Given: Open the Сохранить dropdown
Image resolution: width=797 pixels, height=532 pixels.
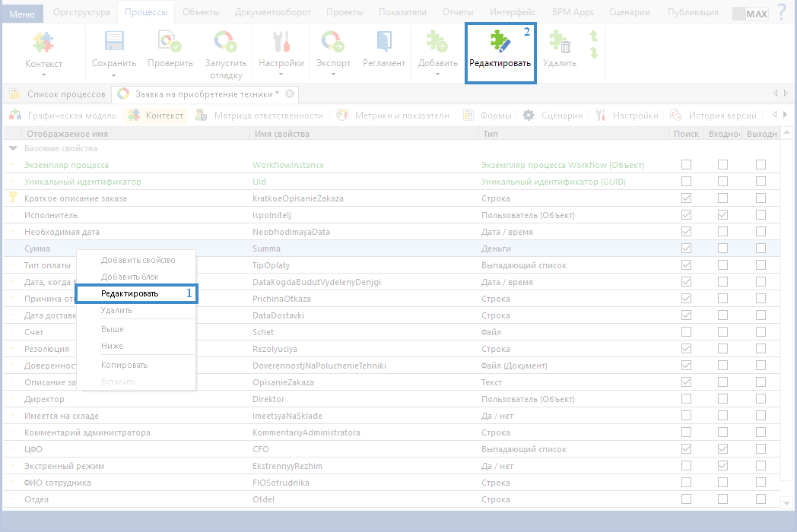Looking at the screenshot, I should pyautogui.click(x=113, y=74).
